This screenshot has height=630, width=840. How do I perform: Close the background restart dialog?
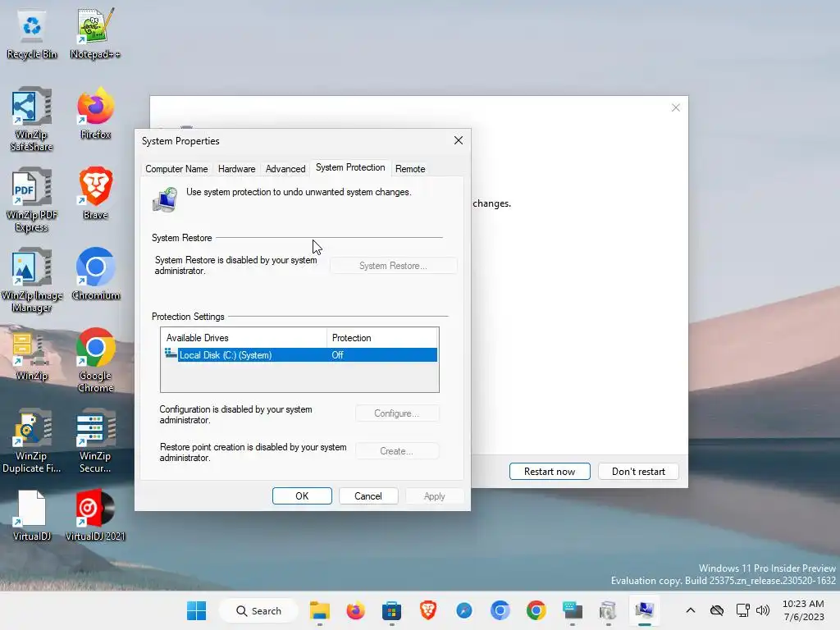676,107
